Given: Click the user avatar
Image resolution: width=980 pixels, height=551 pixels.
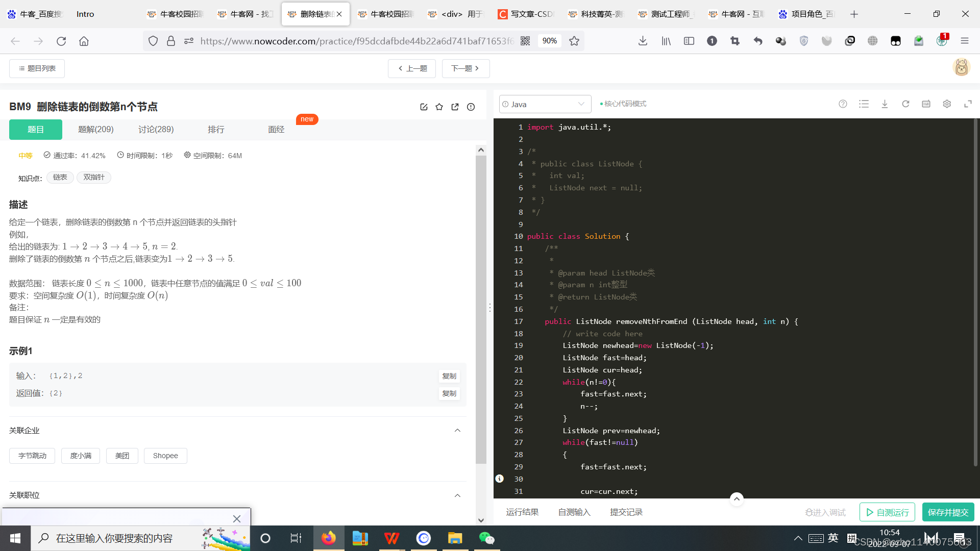Looking at the screenshot, I should (962, 67).
